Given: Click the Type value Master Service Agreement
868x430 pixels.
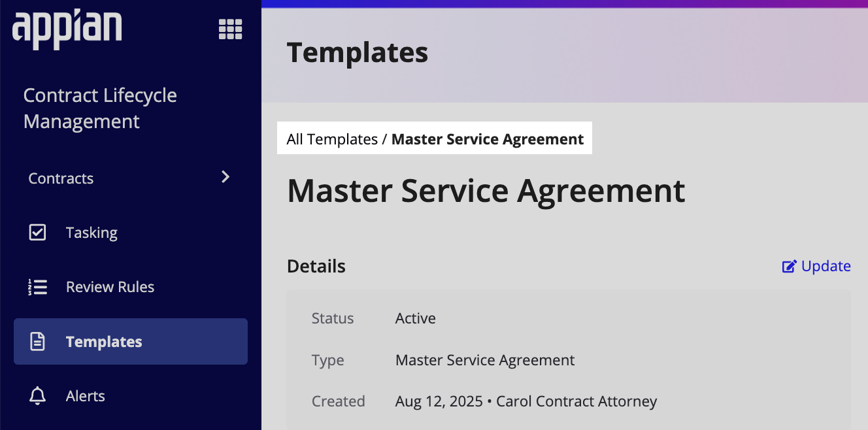Looking at the screenshot, I should [x=485, y=360].
